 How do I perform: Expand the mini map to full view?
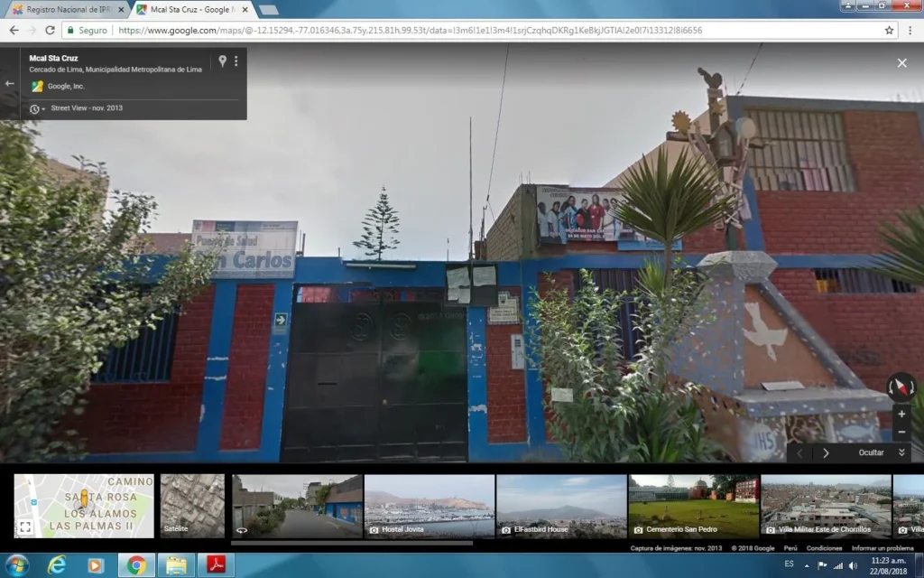pos(24,527)
